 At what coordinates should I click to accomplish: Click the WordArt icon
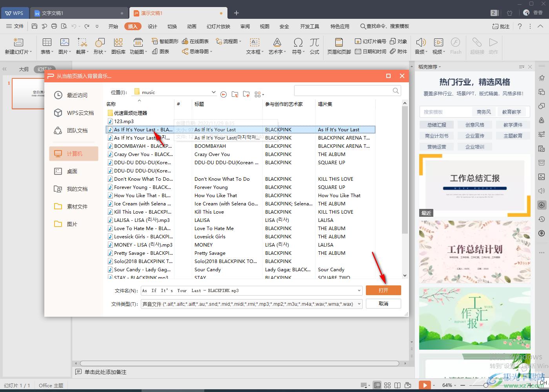pos(277,42)
